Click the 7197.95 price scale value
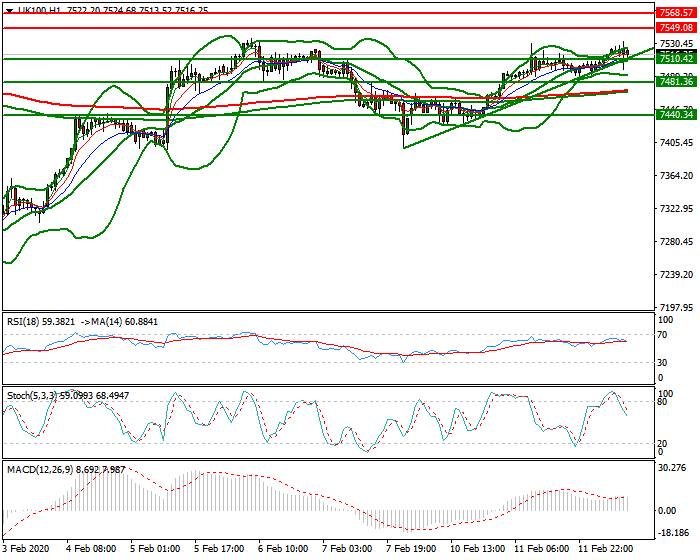Image resolution: width=700 pixels, height=560 pixels. (x=676, y=308)
